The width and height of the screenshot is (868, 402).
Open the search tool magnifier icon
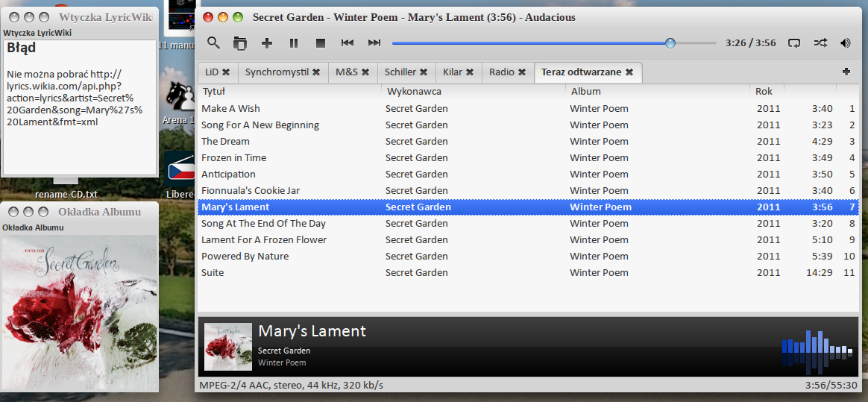(x=214, y=43)
